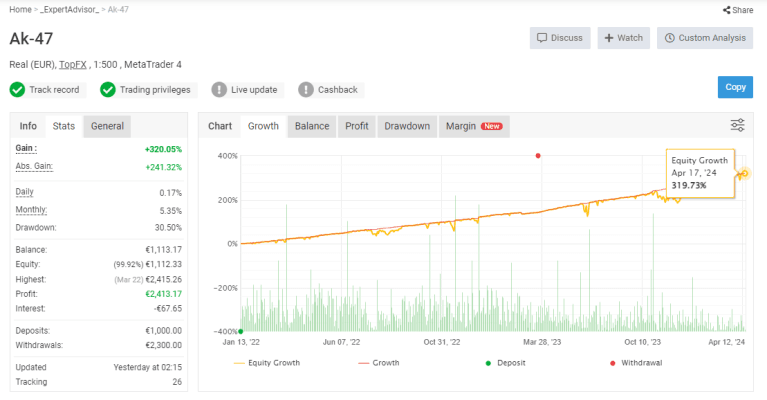Open the TopFX broker link

[x=72, y=64]
